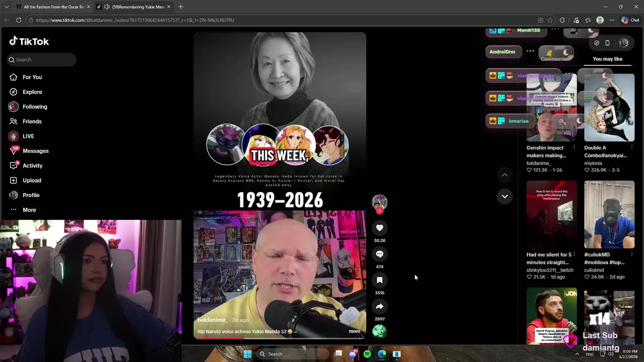Switch to the You may like tab
644x362 pixels.
point(607,59)
